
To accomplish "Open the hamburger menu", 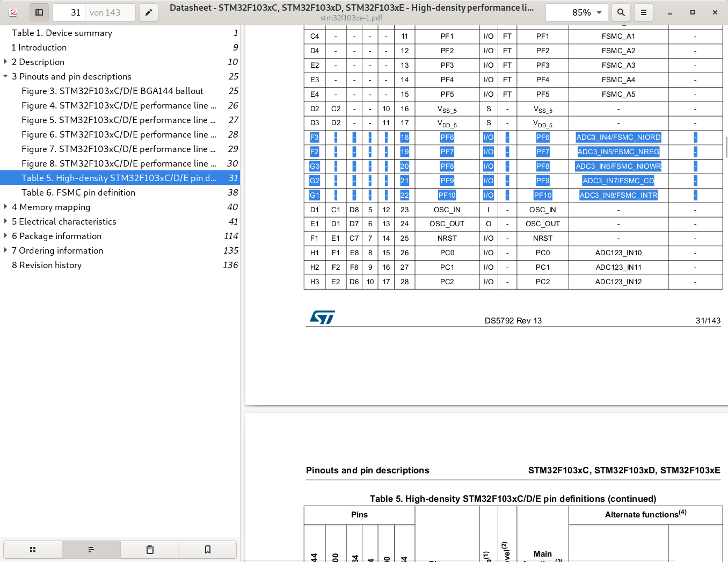I will 643,12.
